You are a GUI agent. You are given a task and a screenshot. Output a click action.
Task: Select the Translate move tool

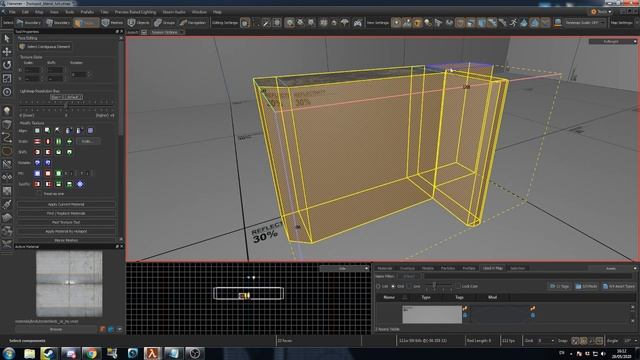[x=7, y=51]
